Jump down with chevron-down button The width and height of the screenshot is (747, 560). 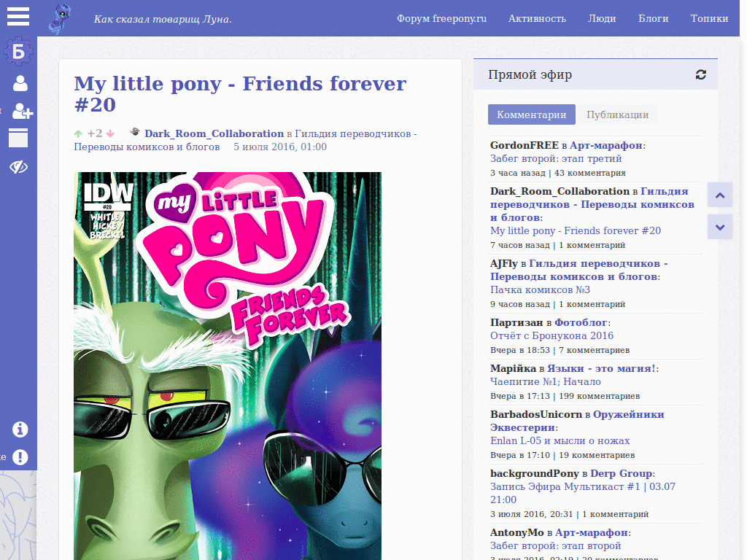pyautogui.click(x=720, y=227)
